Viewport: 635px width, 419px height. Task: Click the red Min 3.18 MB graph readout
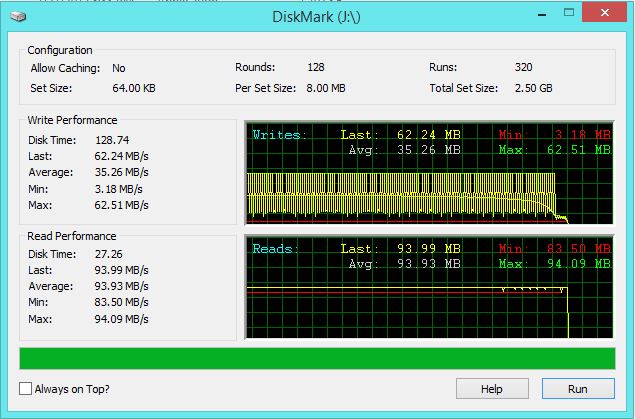pyautogui.click(x=554, y=134)
